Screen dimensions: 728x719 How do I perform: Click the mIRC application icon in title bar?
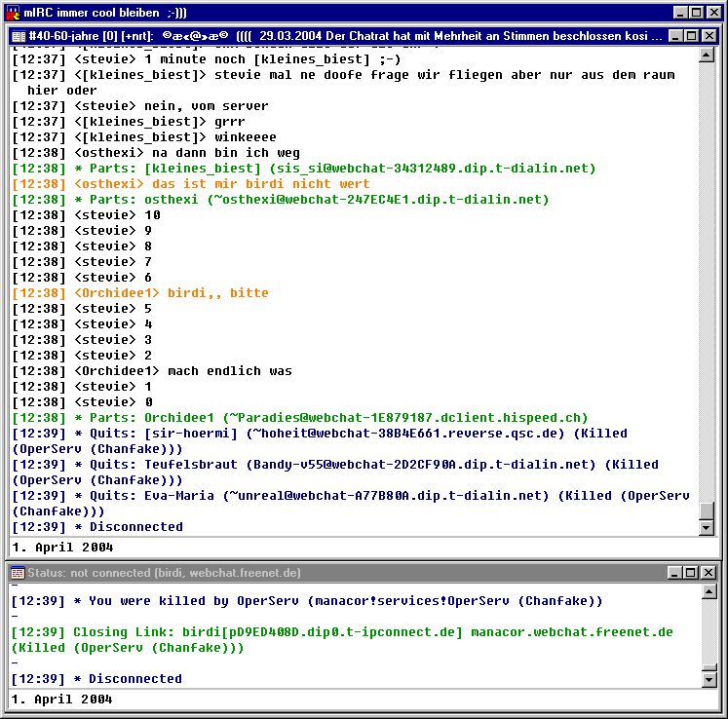tap(13, 13)
